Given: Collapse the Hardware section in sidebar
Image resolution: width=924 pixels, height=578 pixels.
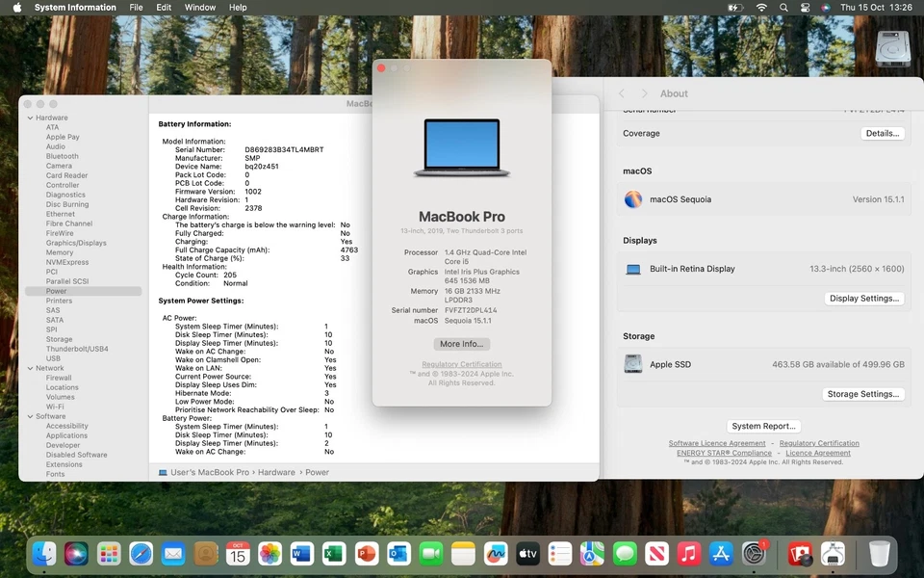Looking at the screenshot, I should (x=30, y=118).
